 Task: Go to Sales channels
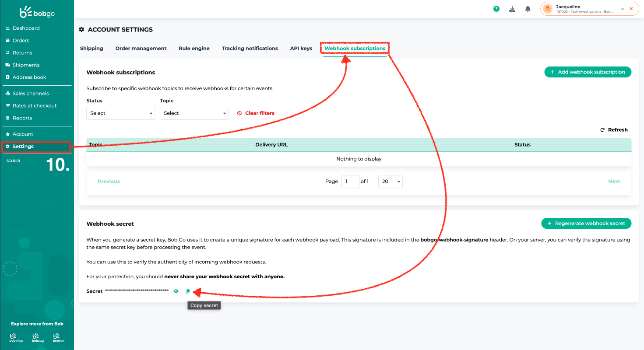pos(31,94)
